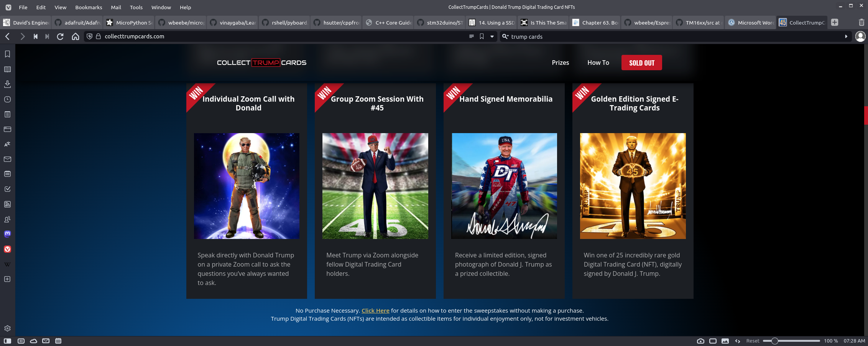This screenshot has width=868, height=346.
Task: Show site security lock info
Action: (x=98, y=36)
